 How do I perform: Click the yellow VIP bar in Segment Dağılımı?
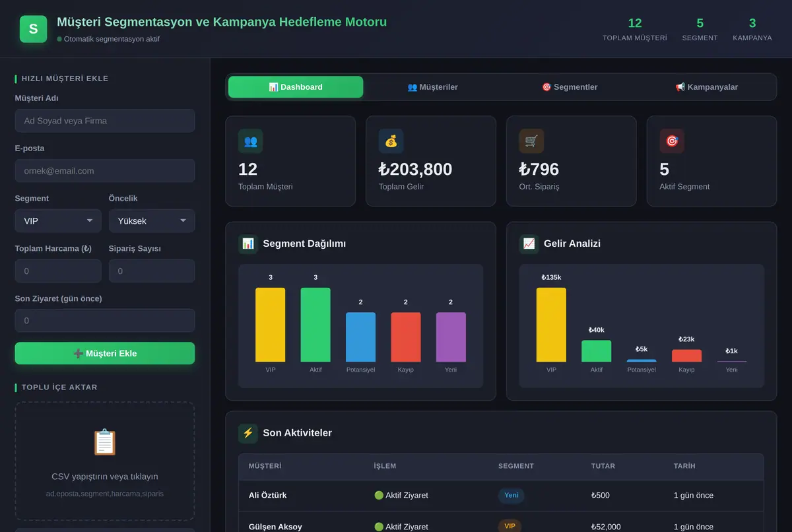(x=271, y=325)
